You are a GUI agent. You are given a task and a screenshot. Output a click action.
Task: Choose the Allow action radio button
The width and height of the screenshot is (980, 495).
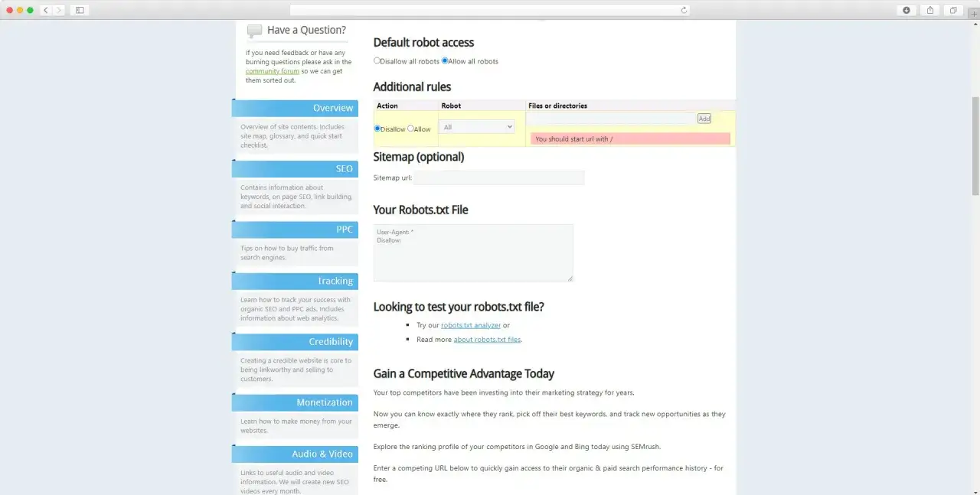point(410,129)
